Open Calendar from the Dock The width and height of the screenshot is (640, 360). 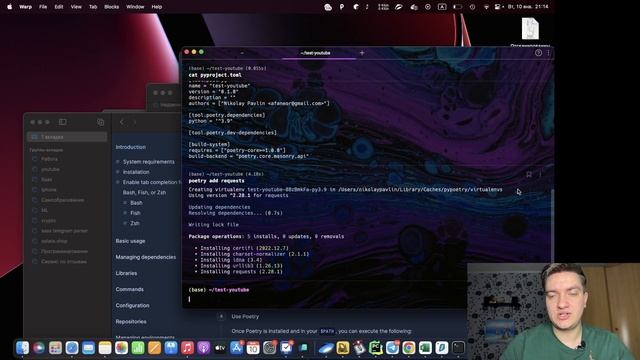[253, 348]
